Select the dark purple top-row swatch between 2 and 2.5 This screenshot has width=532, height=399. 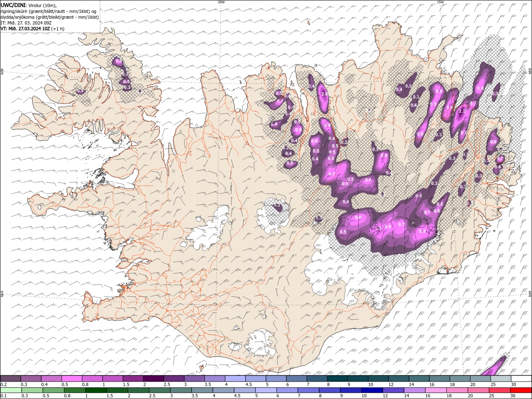pos(153,379)
